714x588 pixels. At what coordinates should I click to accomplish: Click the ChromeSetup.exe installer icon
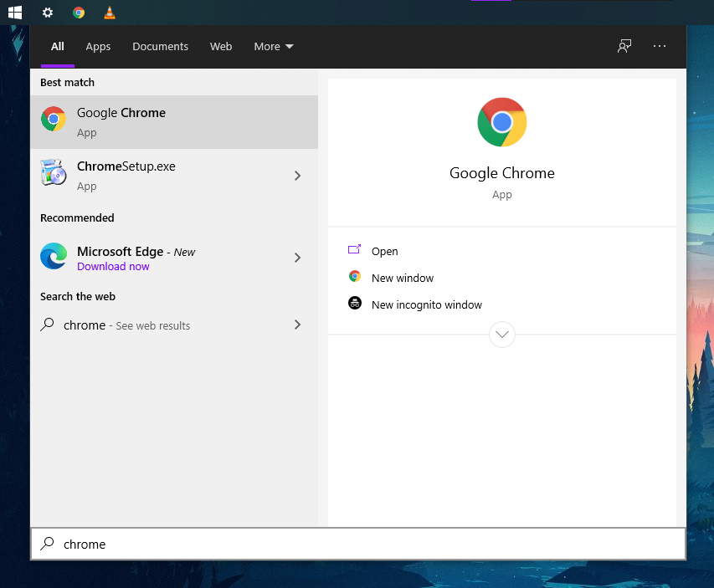tap(54, 172)
